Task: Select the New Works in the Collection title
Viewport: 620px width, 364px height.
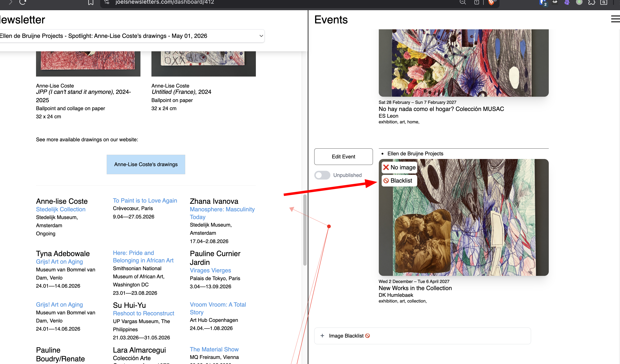Action: pos(415,288)
